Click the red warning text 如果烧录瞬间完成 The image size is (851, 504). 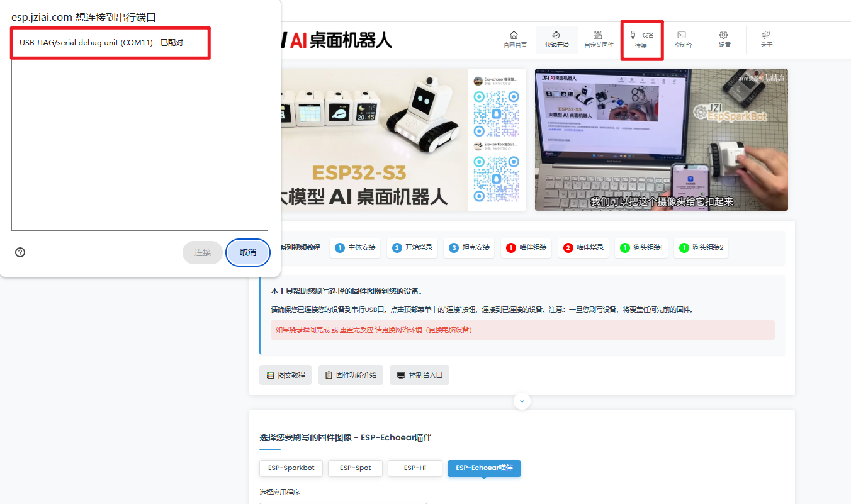pos(374,330)
